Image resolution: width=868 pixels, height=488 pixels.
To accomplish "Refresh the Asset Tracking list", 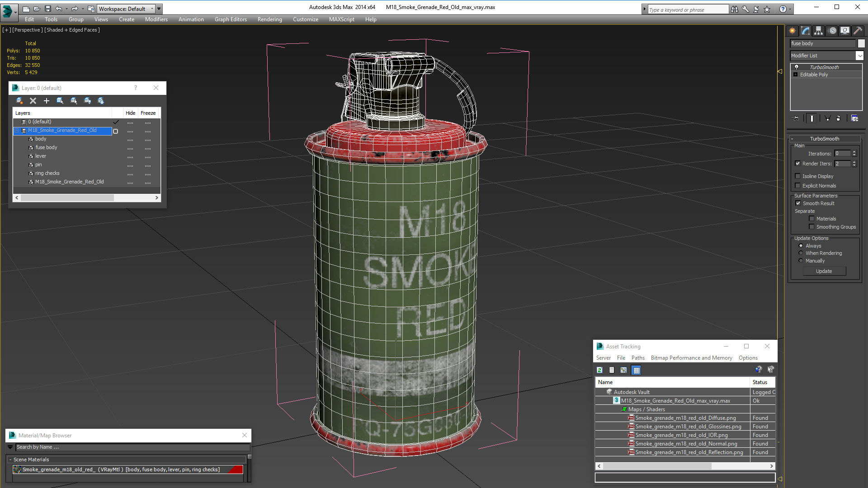I will click(x=599, y=370).
